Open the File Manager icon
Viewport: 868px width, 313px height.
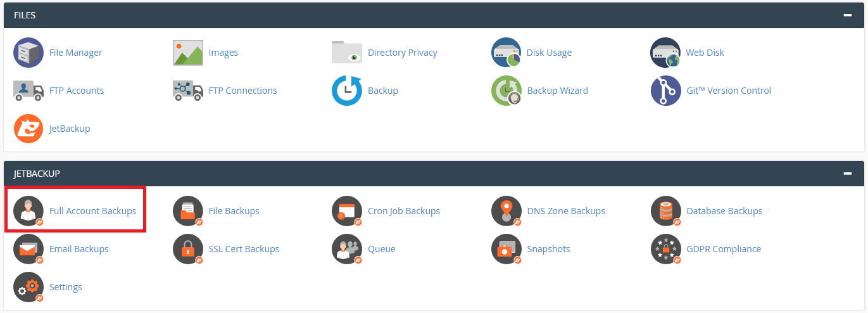pos(28,53)
